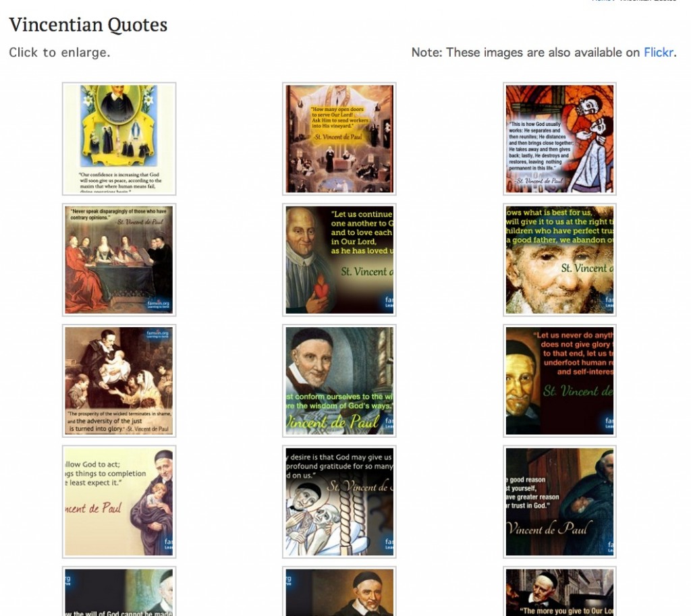Enlarge the bottom-row orange background saint portrait
Image resolution: width=691 pixels, height=616 pixels.
tap(339, 591)
